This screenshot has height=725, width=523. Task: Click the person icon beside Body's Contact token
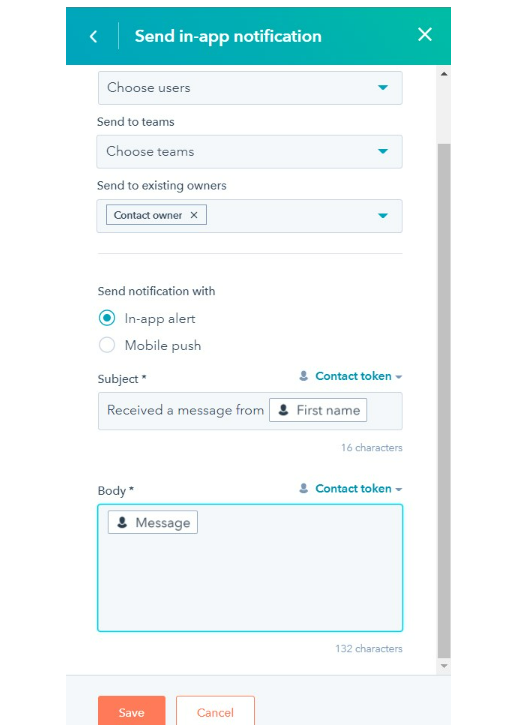coord(303,488)
